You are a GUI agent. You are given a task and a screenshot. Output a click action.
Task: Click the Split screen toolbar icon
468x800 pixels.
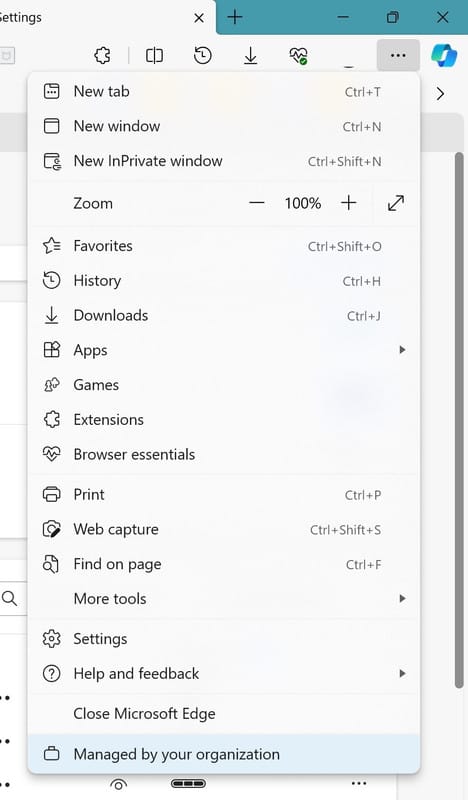tap(154, 55)
